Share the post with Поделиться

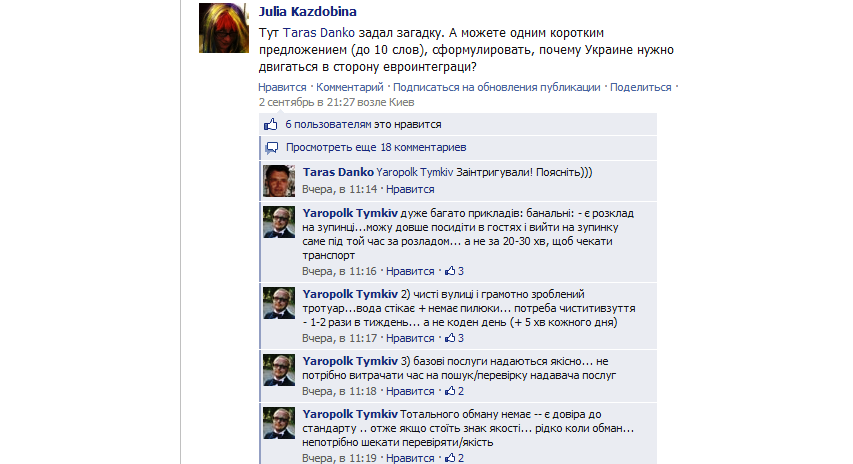click(640, 87)
